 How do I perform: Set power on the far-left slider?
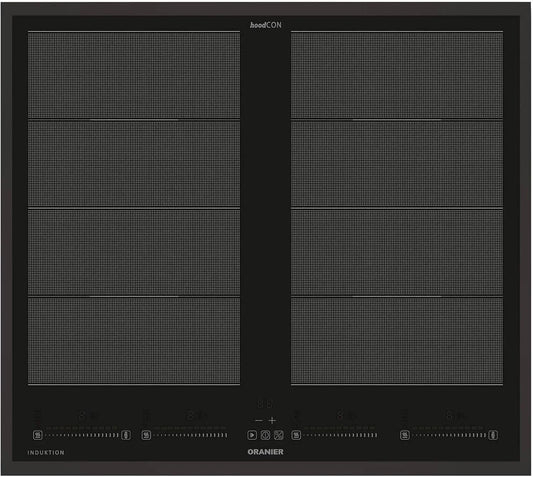click(x=82, y=435)
